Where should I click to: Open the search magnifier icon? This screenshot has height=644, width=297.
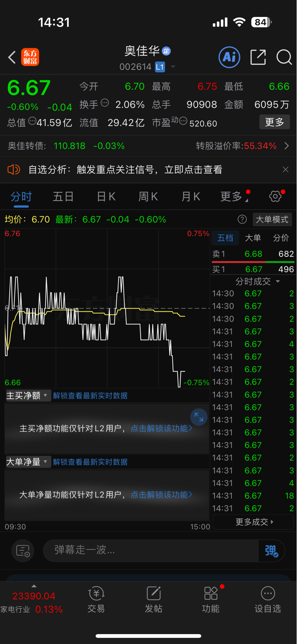tap(284, 57)
